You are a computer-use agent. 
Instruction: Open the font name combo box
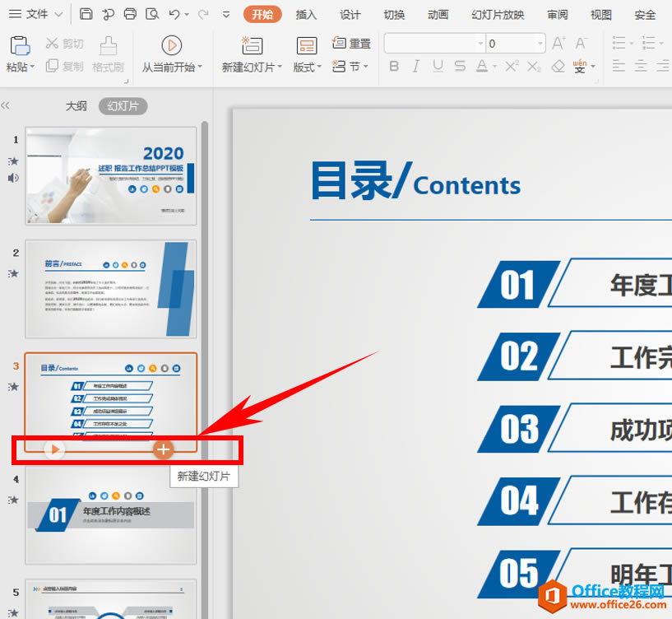click(435, 44)
